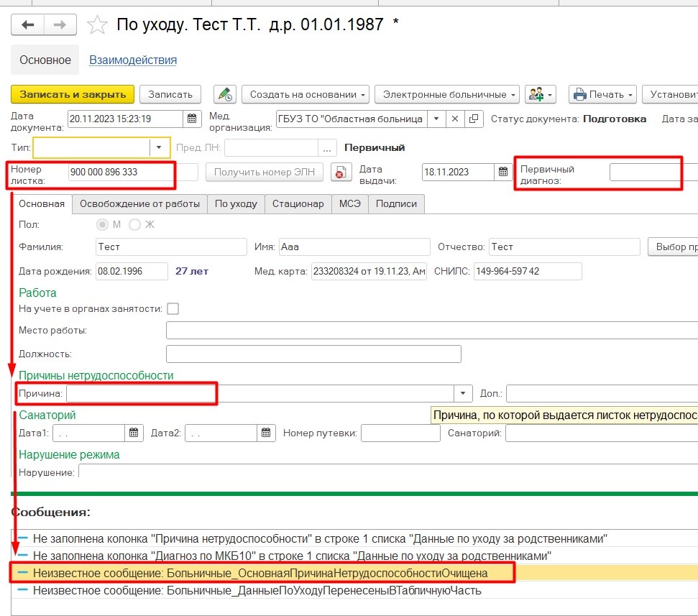698x616 pixels.
Task: Open the Взаимодействия link
Action: 133,60
